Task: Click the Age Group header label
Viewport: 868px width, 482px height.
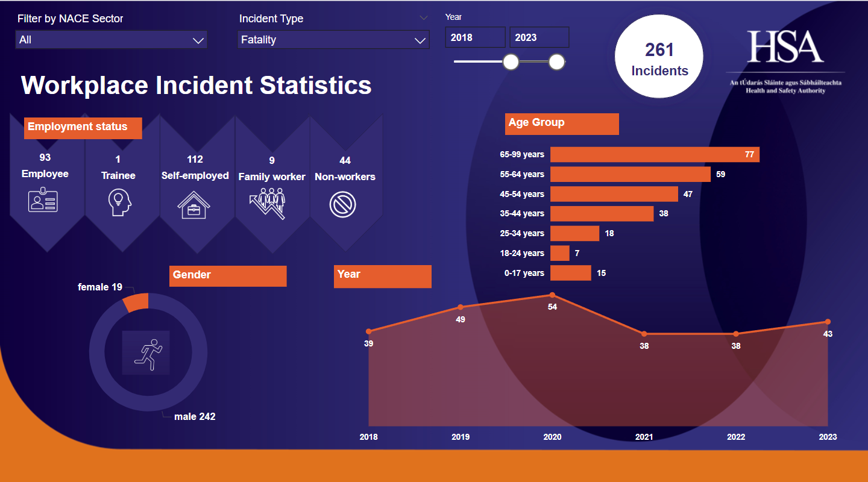Action: (562, 124)
